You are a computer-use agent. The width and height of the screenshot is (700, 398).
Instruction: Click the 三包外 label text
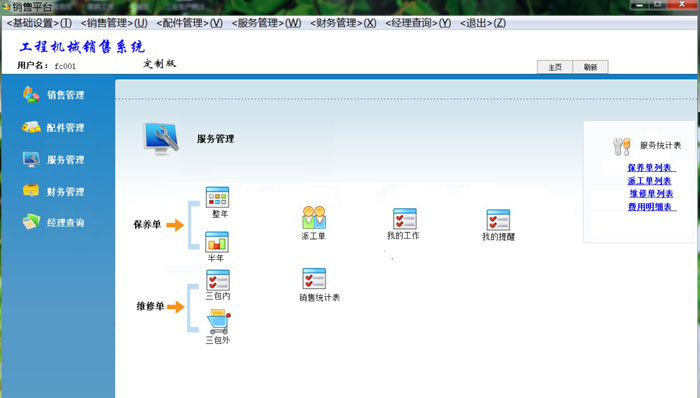(x=218, y=340)
